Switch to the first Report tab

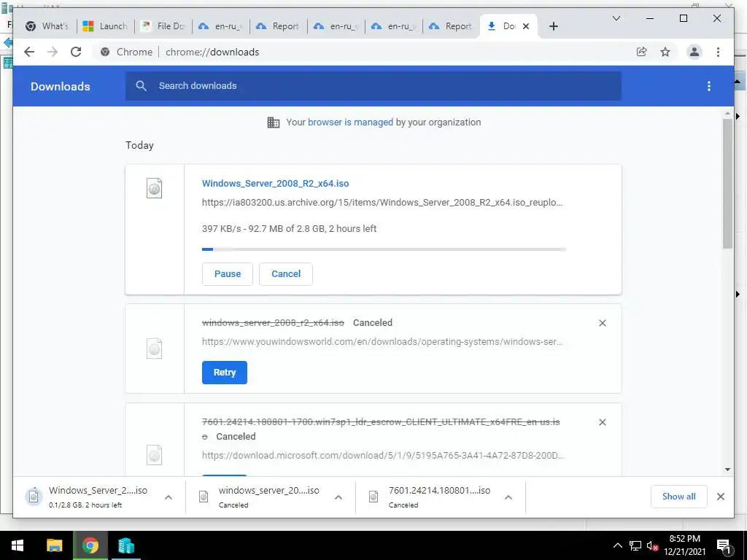(x=279, y=26)
